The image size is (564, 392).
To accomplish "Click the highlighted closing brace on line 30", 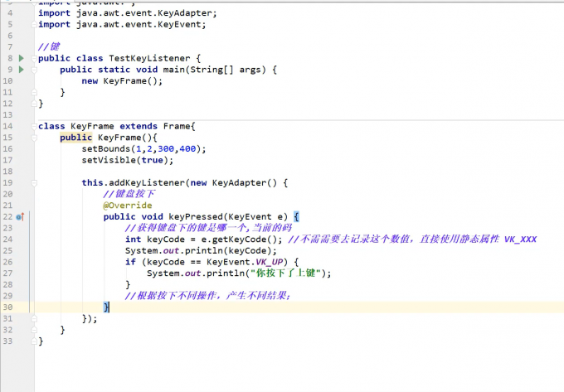I will pos(106,307).
